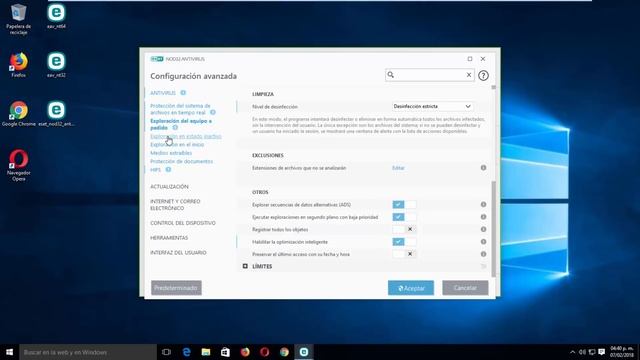Click the Predeterminado button

click(176, 288)
